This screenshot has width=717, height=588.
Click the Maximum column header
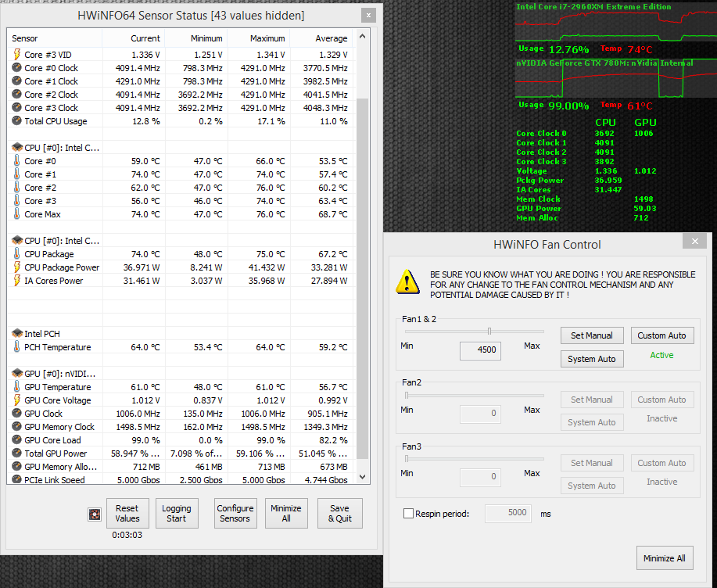[x=259, y=38]
